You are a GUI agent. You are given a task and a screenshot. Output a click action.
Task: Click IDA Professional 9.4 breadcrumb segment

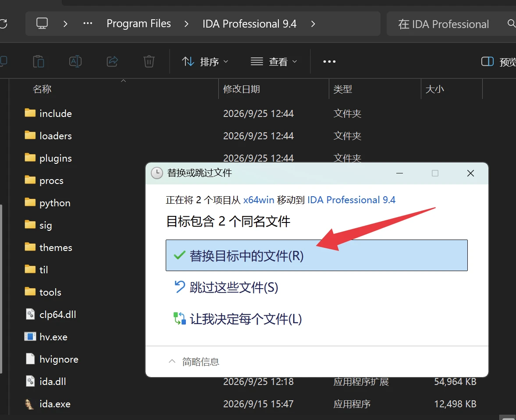point(249,24)
